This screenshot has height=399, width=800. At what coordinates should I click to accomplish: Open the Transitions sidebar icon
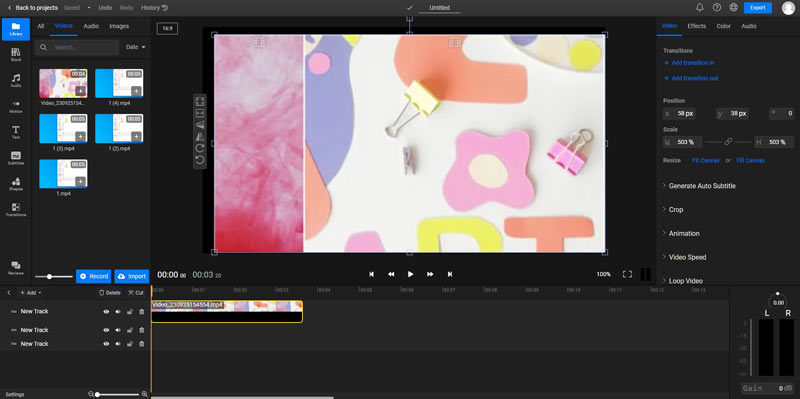[16, 209]
